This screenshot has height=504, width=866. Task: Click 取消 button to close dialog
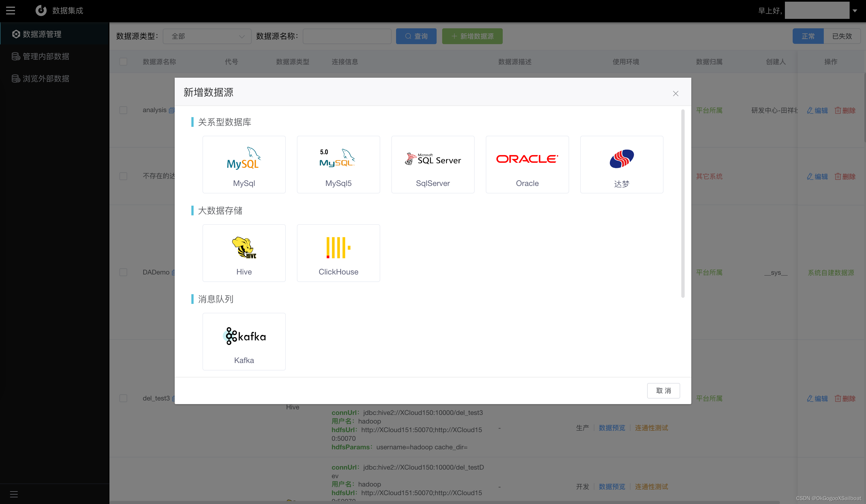pos(664,390)
